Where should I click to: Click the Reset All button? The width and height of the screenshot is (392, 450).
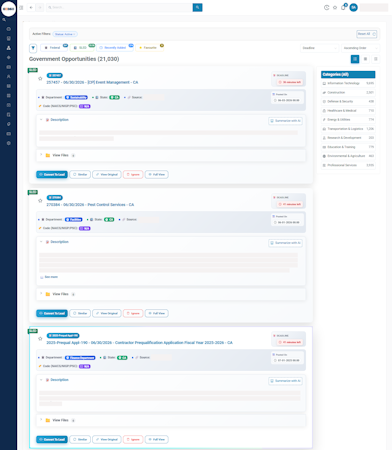[x=366, y=34]
